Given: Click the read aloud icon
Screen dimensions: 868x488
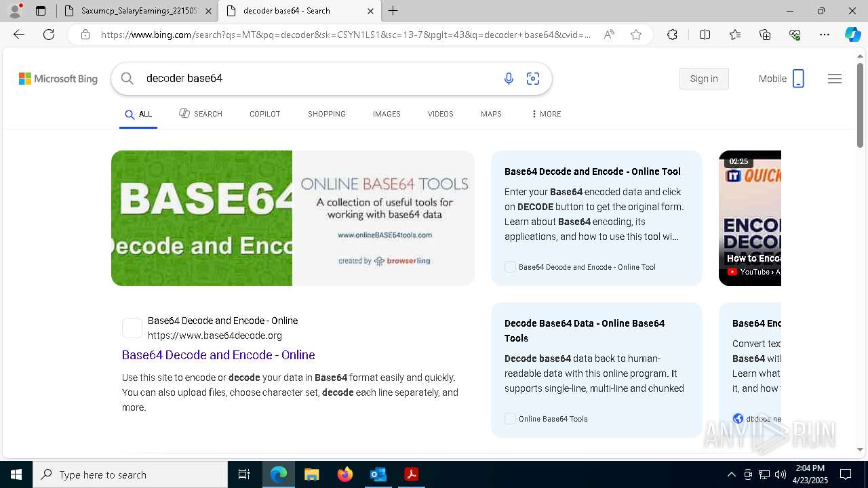Looking at the screenshot, I should tap(609, 35).
